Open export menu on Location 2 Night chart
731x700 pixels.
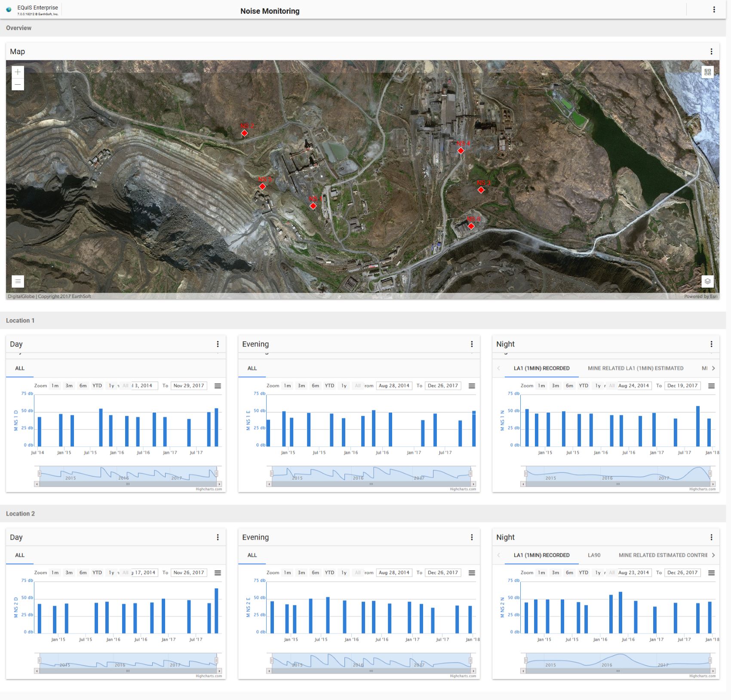710,573
